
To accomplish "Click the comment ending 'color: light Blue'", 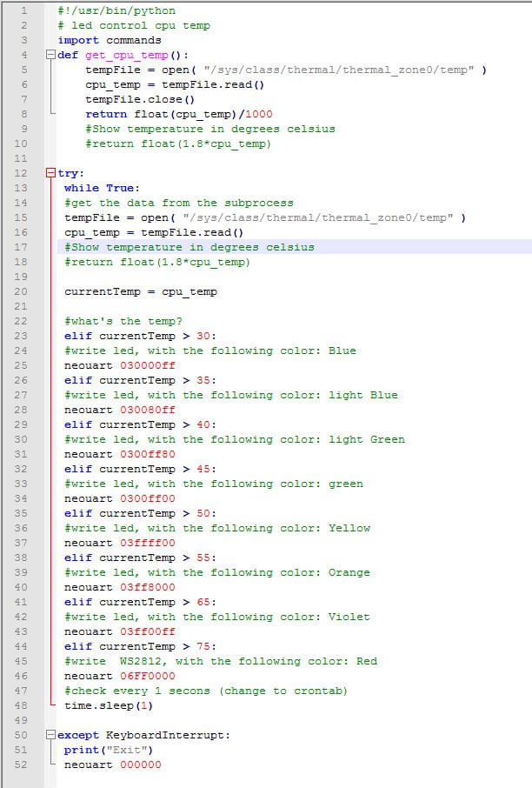I will (231, 395).
